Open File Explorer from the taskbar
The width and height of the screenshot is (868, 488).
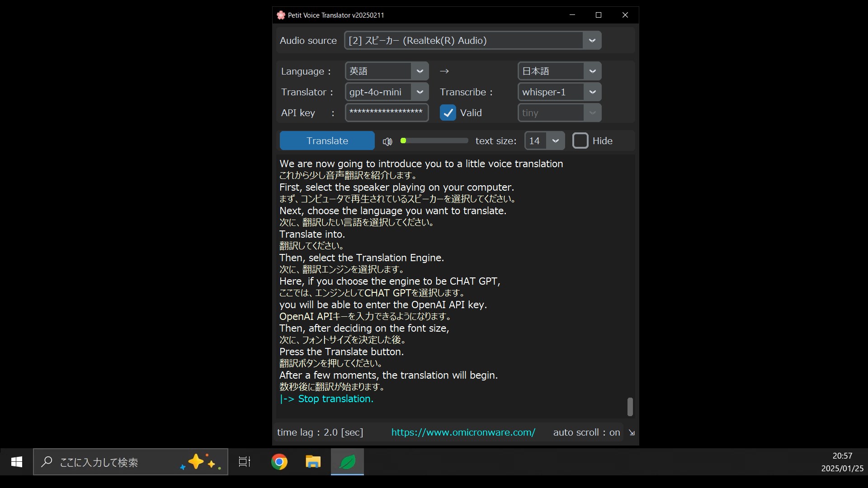[x=313, y=462]
